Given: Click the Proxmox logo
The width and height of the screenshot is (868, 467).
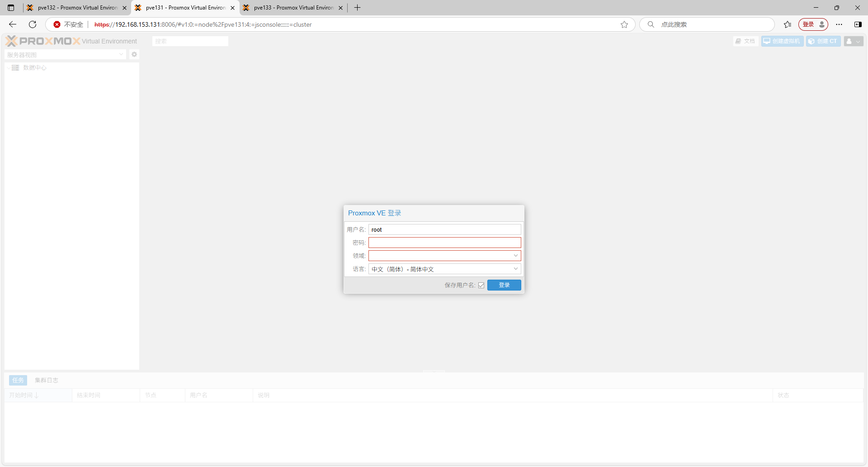Looking at the screenshot, I should 43,41.
